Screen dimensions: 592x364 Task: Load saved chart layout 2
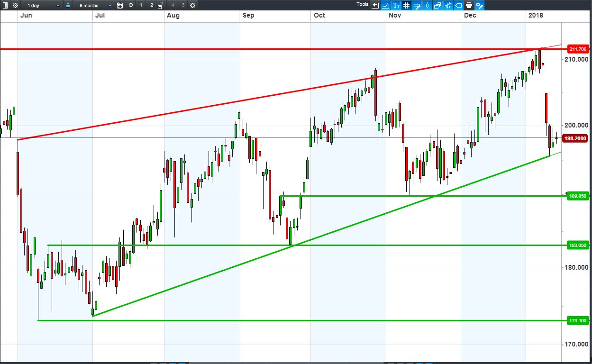click(x=152, y=5)
